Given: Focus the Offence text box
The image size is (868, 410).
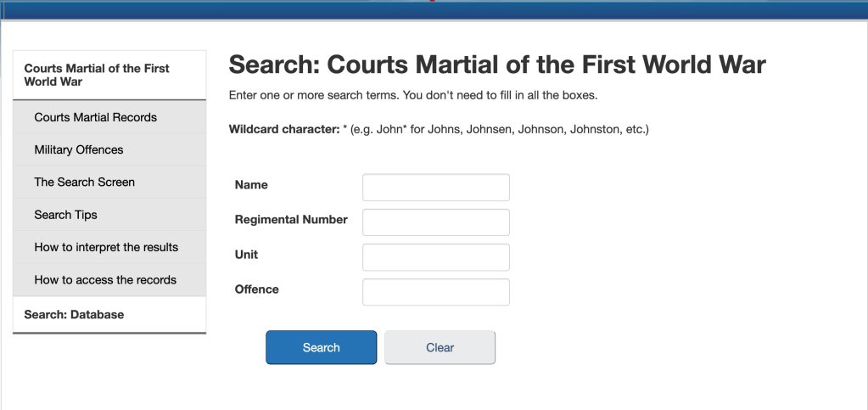Looking at the screenshot, I should pyautogui.click(x=435, y=292).
